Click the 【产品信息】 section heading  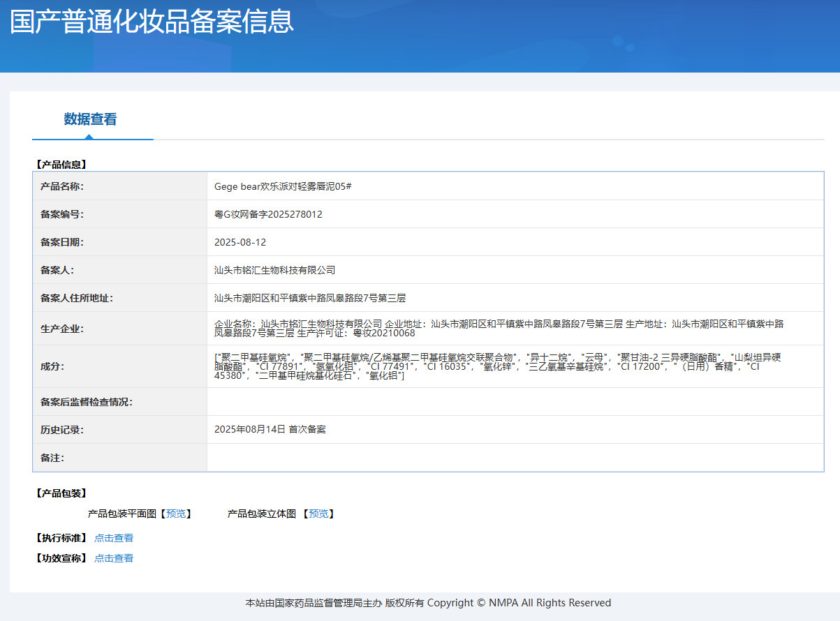pos(61,165)
